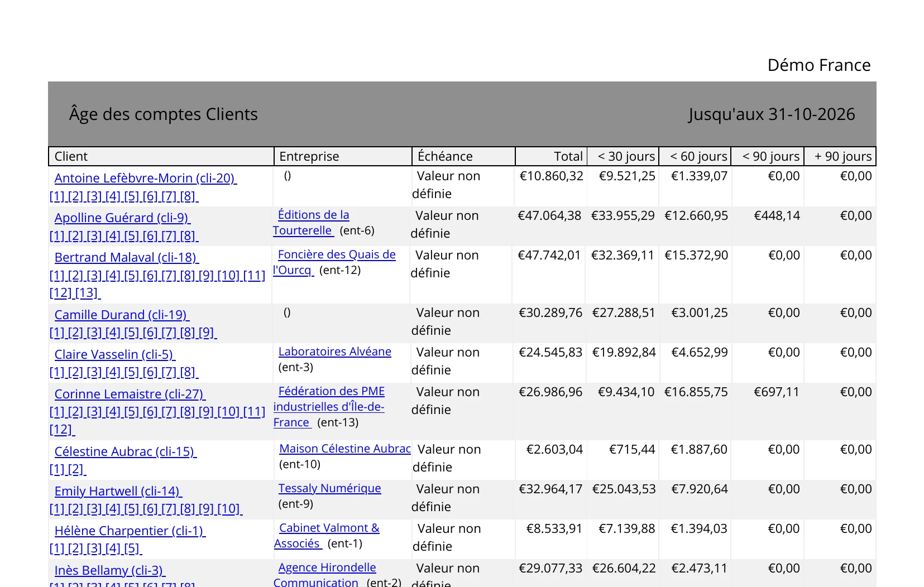Open invoice [2] of Célestine Aubrac
This screenshot has width=924, height=587.
pyautogui.click(x=77, y=469)
